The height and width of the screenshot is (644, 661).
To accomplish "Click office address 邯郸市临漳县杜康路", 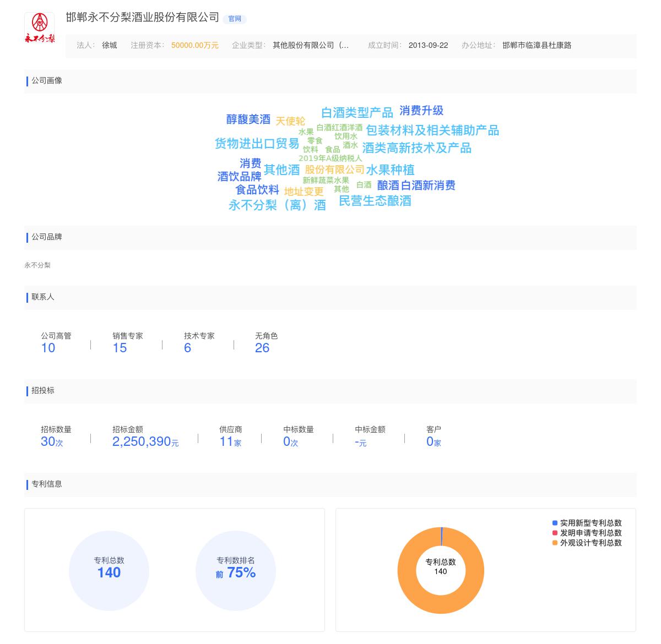I will point(537,45).
